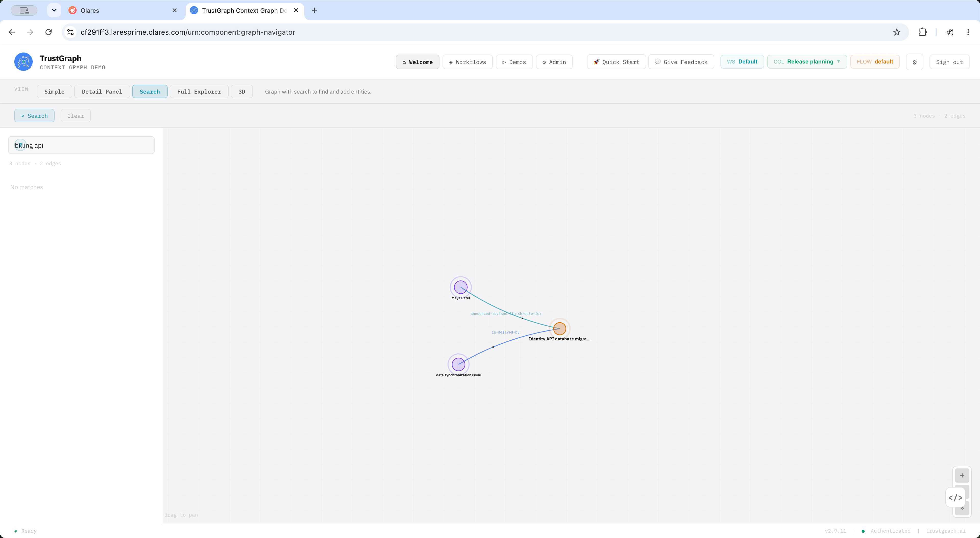The image size is (980, 538).
Task: Open the settings gear icon
Action: point(915,62)
